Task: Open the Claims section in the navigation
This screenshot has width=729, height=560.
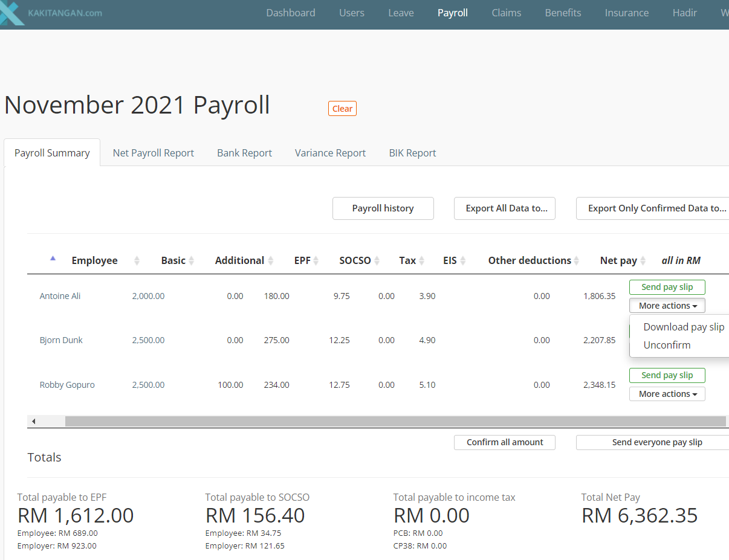Action: click(506, 13)
